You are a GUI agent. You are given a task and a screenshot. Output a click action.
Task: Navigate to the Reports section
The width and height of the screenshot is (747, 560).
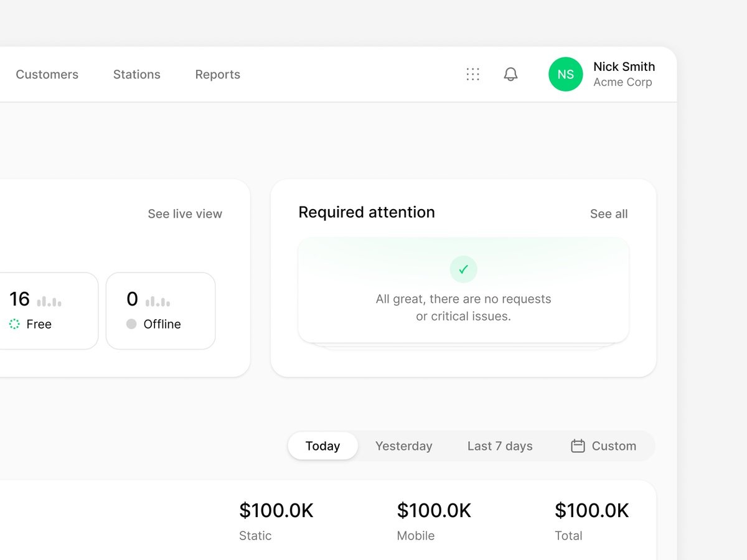218,74
